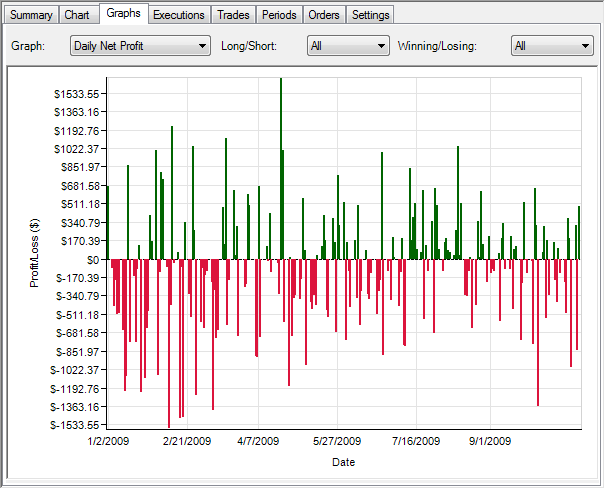Viewport: 604px width, 488px height.
Task: Open the Chart tab
Action: point(77,15)
